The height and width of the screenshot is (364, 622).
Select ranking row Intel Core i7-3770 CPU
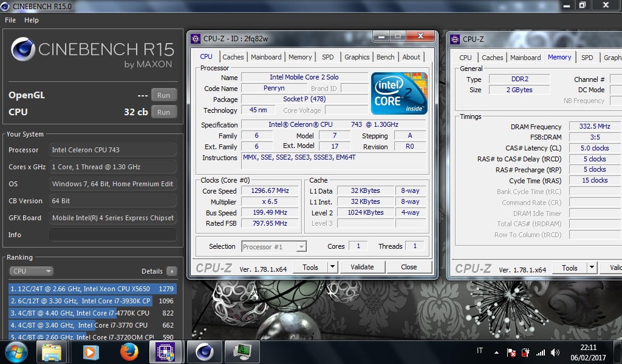tap(92, 325)
